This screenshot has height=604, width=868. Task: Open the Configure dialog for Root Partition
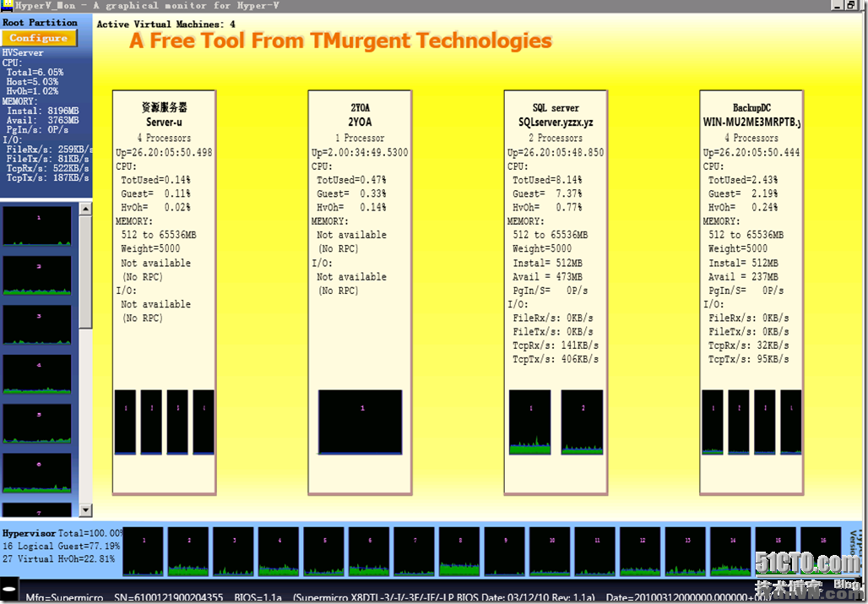(x=39, y=37)
